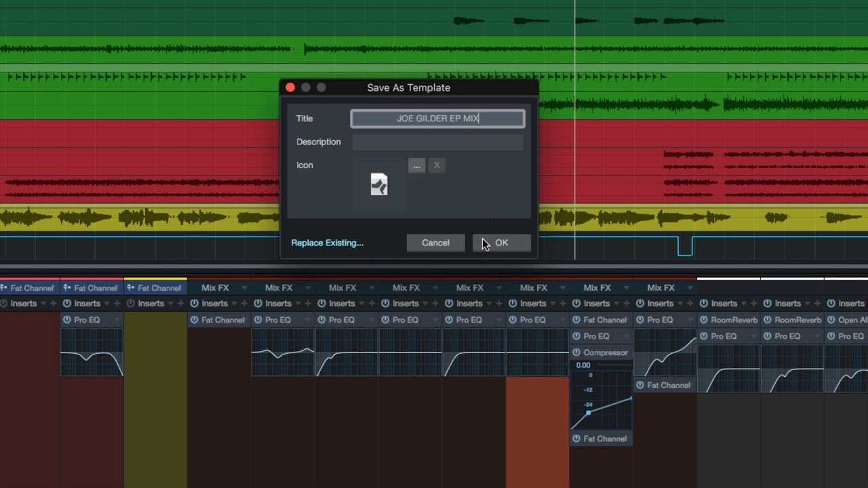Click the Cancel button in the dialog
Image resolution: width=868 pixels, height=488 pixels.
[x=435, y=243]
